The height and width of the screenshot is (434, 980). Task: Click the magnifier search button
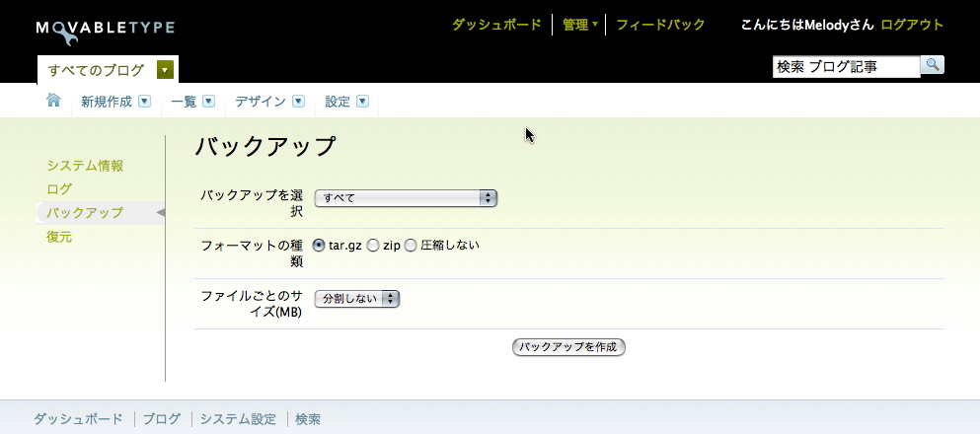pos(933,64)
